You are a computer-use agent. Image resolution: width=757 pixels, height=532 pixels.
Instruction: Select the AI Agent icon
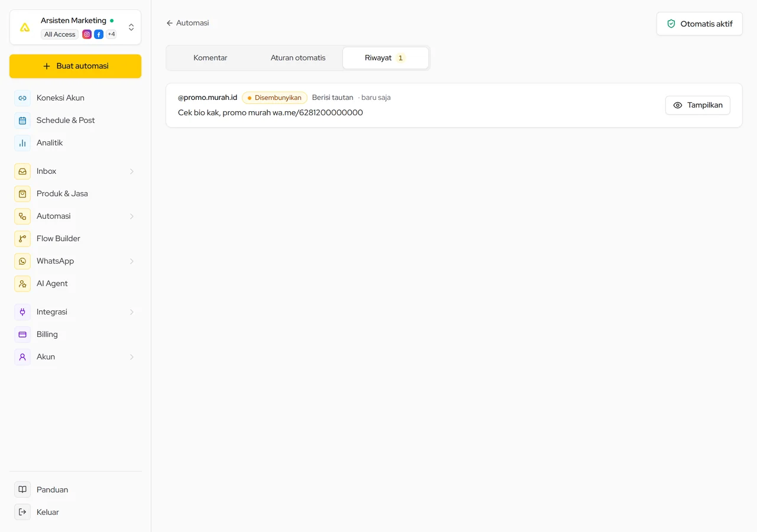tap(22, 284)
